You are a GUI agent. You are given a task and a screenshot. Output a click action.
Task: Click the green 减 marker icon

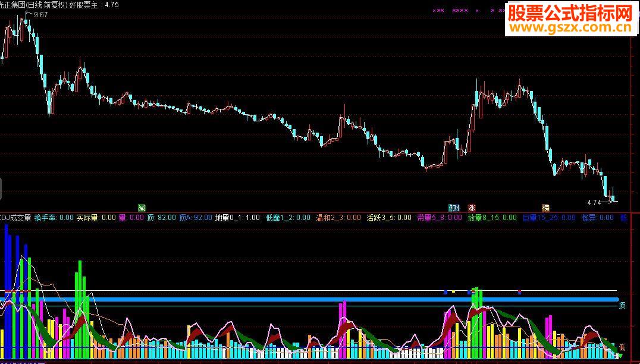click(x=142, y=208)
